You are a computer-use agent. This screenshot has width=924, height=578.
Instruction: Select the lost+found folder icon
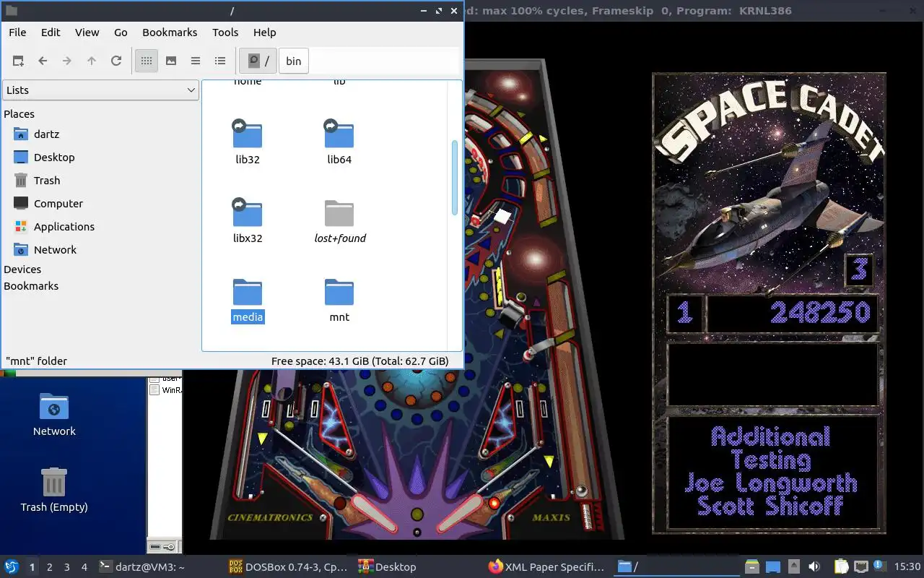pos(339,213)
